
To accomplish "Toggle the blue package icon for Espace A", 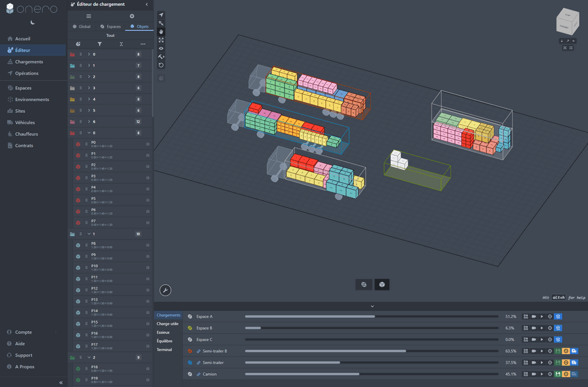I will (x=557, y=316).
